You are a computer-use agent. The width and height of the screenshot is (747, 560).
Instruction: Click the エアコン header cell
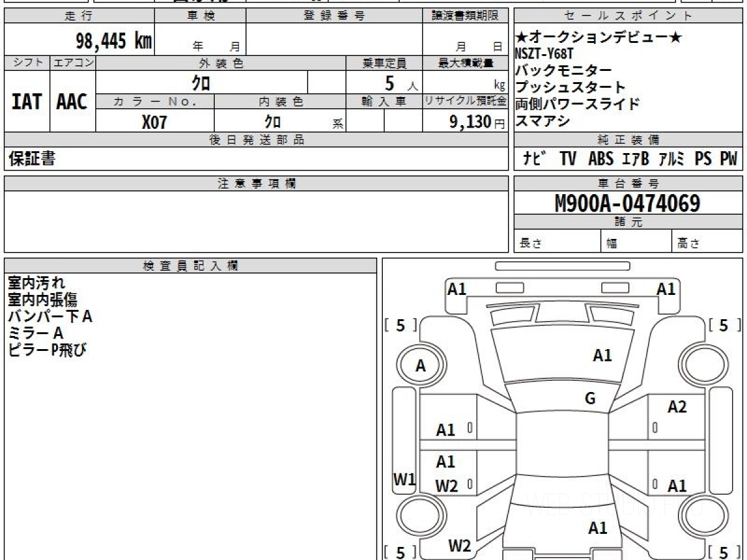73,63
